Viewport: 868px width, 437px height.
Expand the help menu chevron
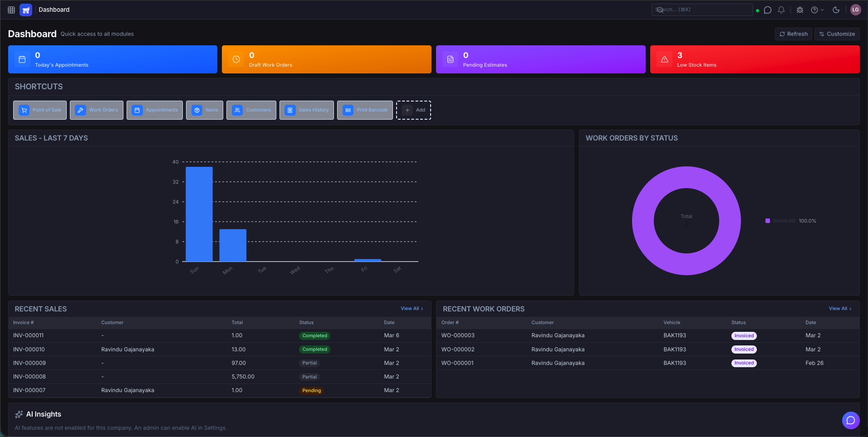point(822,10)
